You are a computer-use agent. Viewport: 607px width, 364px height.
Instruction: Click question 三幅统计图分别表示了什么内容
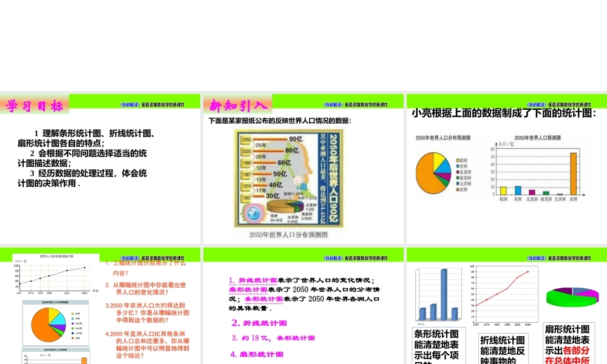coord(144,267)
